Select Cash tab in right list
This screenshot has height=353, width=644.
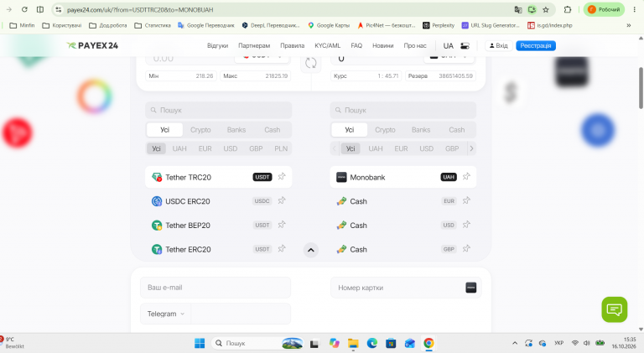[457, 130]
